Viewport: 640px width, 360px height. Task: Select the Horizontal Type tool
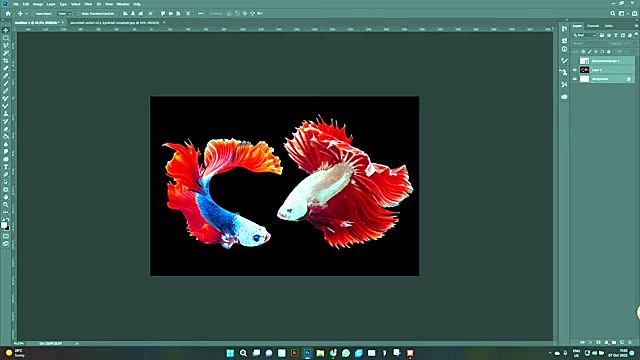click(x=6, y=167)
